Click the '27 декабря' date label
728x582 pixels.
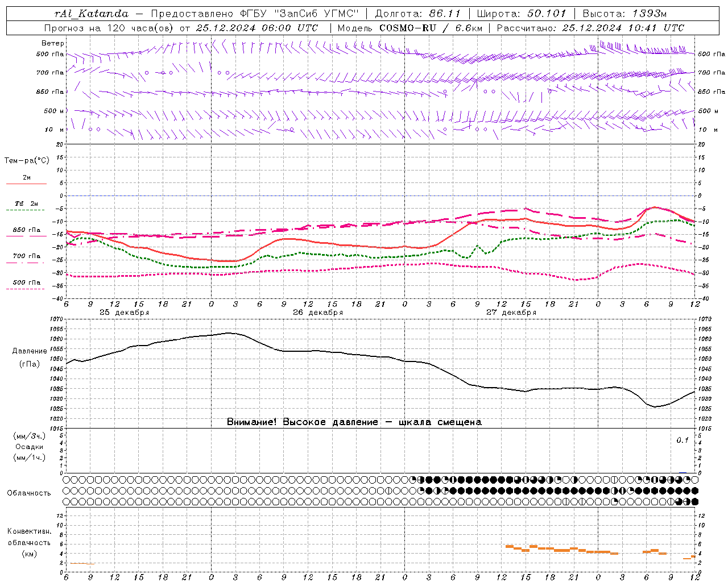(511, 313)
